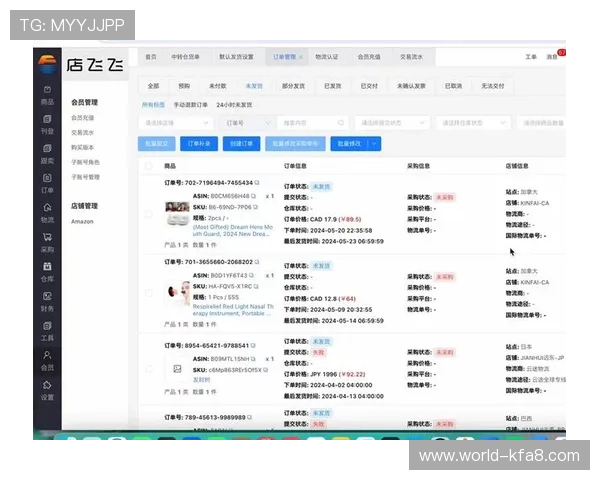Open 设置 in the left sidebar

tap(47, 390)
